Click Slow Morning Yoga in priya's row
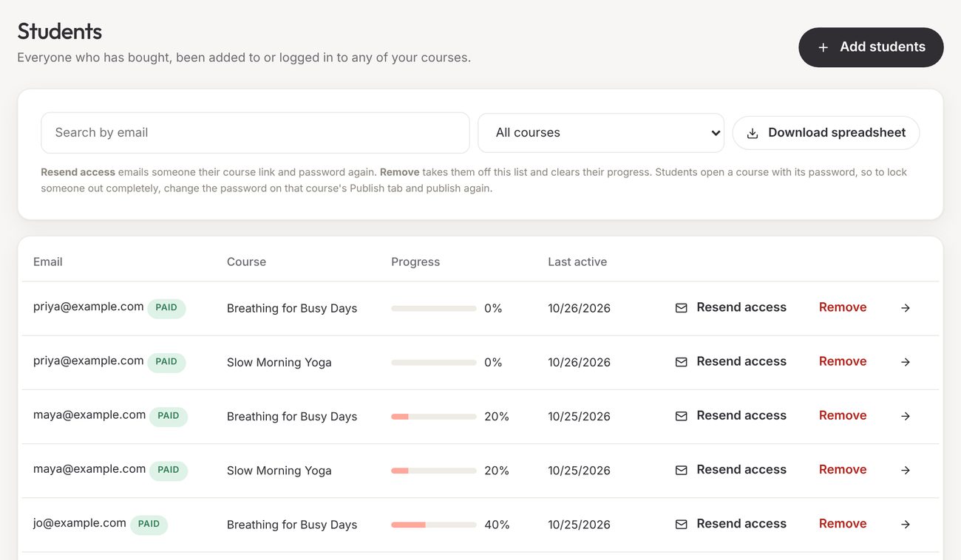 pos(279,362)
